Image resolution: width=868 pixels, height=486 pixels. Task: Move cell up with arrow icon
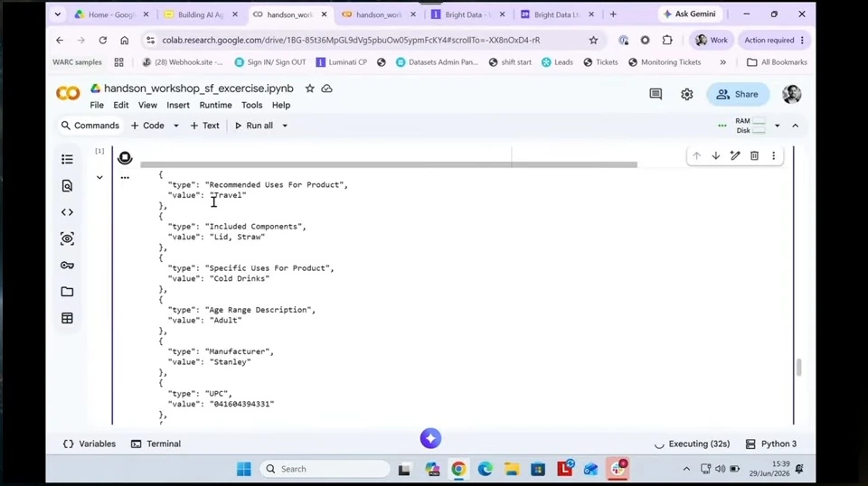(696, 156)
